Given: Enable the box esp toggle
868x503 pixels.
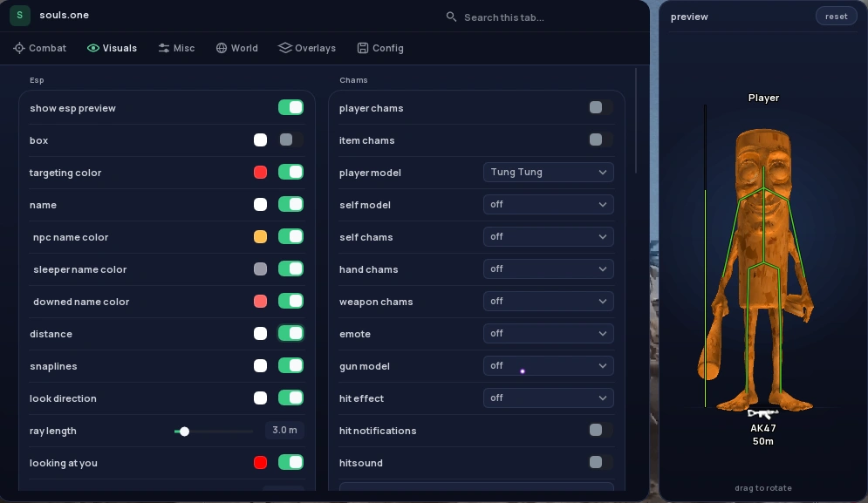Looking at the screenshot, I should coord(290,139).
